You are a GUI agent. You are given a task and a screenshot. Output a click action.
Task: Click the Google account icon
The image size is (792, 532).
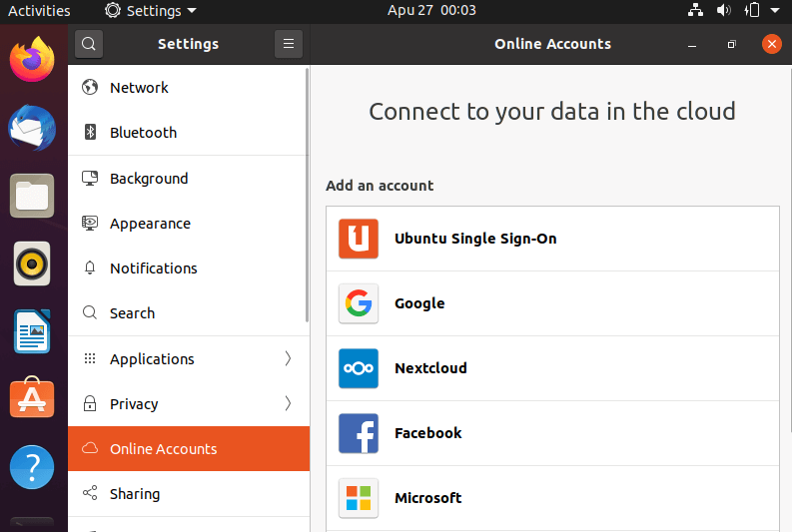click(x=359, y=303)
